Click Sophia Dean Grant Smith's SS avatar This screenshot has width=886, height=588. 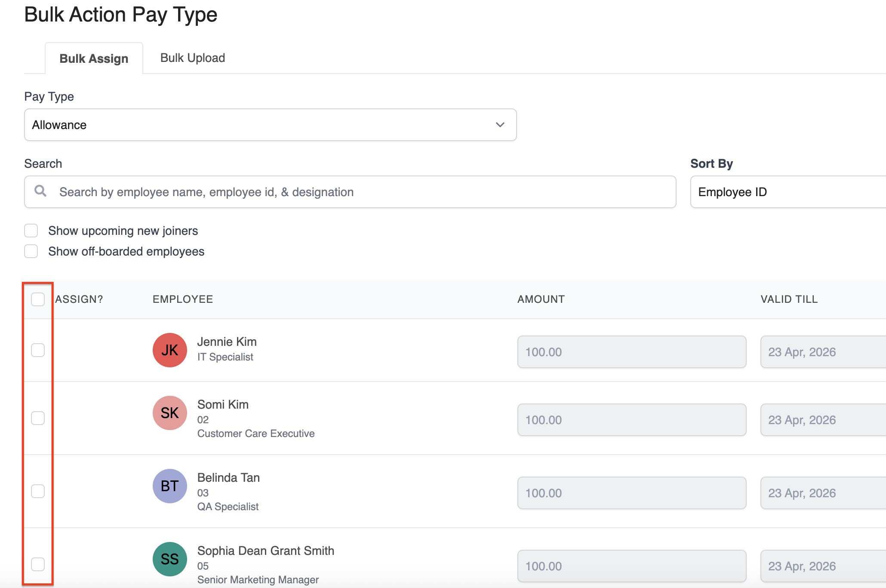coord(170,559)
